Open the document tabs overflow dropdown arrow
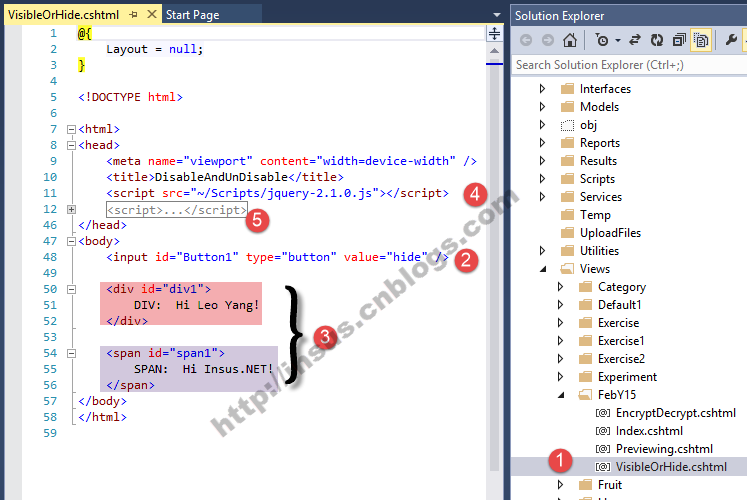Screen dimensions: 747x500 tap(496, 15)
